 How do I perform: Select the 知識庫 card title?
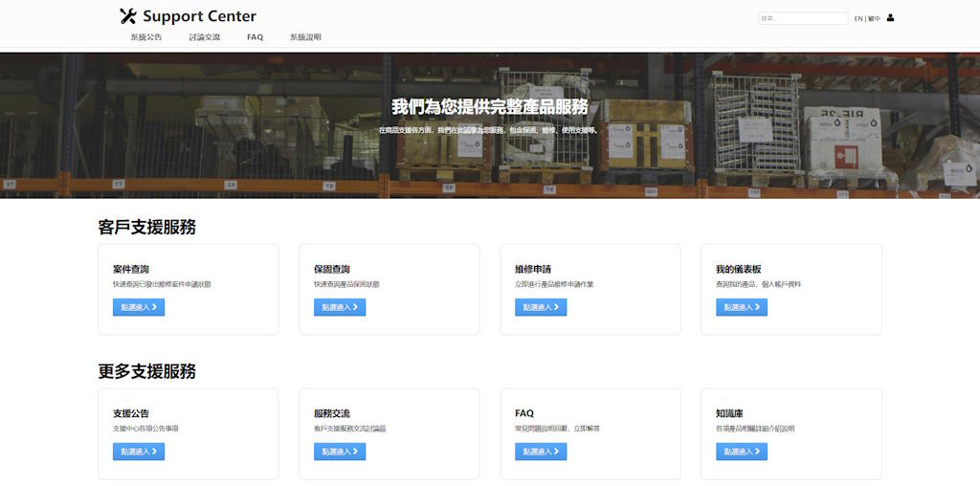point(729,413)
